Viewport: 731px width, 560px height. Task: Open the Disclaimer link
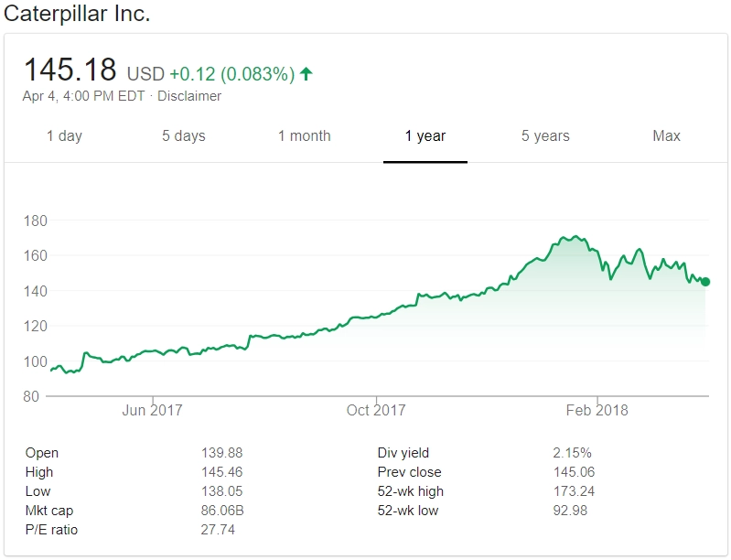[x=189, y=96]
